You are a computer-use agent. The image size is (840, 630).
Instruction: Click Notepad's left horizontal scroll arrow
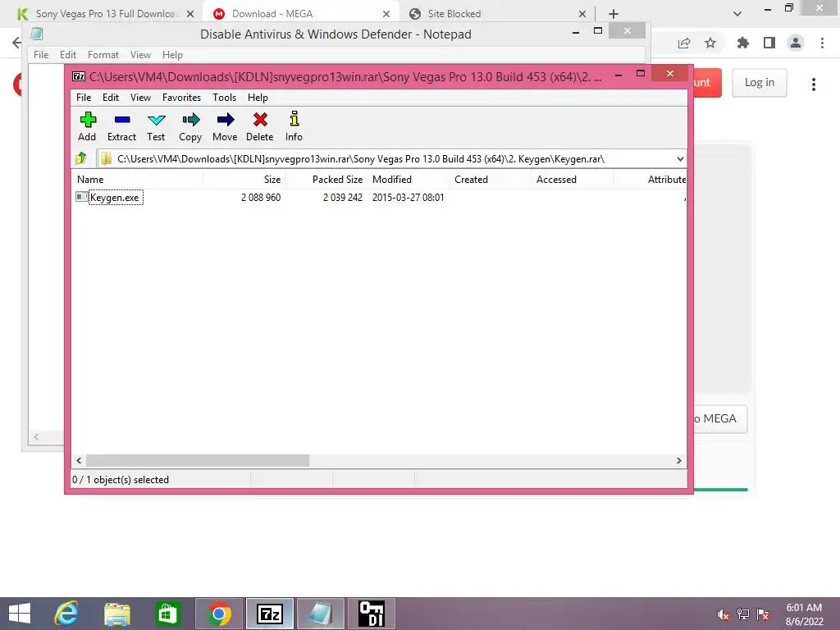(x=36, y=437)
